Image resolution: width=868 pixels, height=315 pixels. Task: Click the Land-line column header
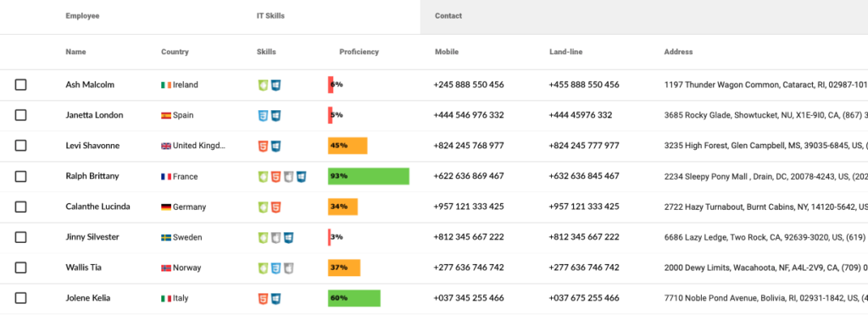coord(565,52)
